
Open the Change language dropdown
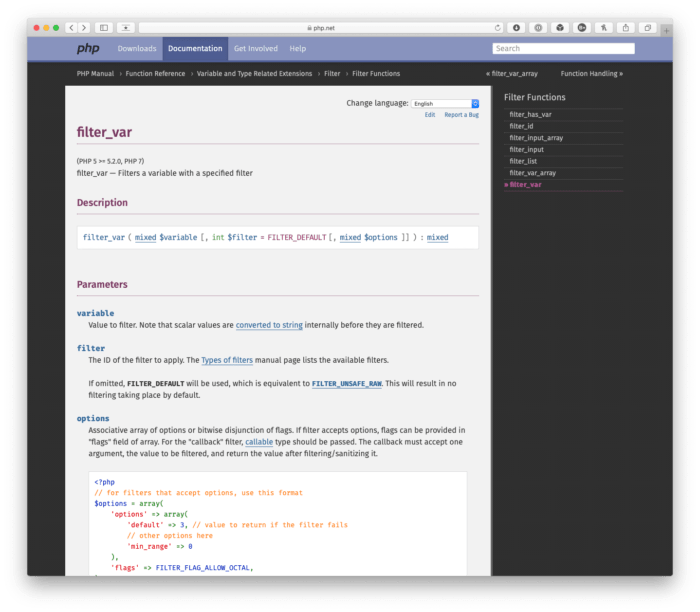coord(445,104)
